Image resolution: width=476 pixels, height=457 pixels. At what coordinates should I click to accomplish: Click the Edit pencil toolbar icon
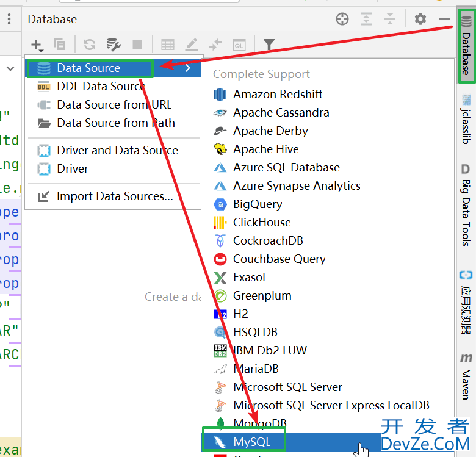(x=192, y=45)
